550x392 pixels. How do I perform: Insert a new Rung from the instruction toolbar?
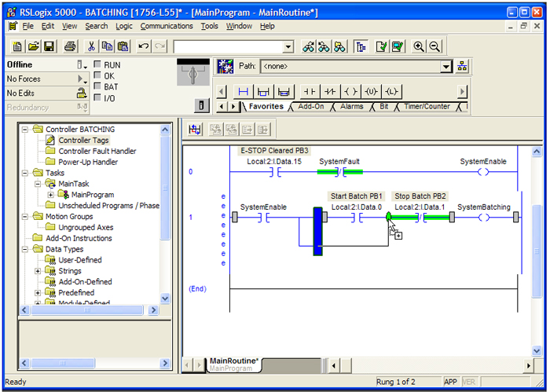pos(243,92)
